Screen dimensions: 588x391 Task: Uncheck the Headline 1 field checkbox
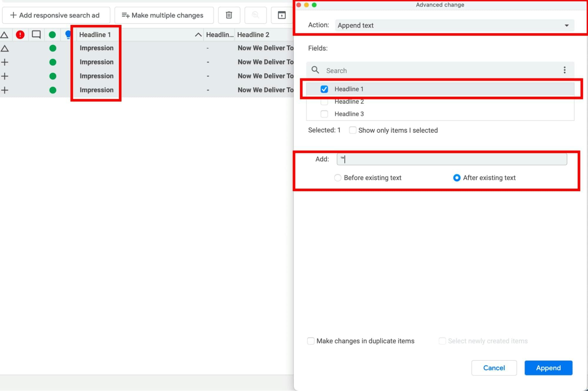324,89
